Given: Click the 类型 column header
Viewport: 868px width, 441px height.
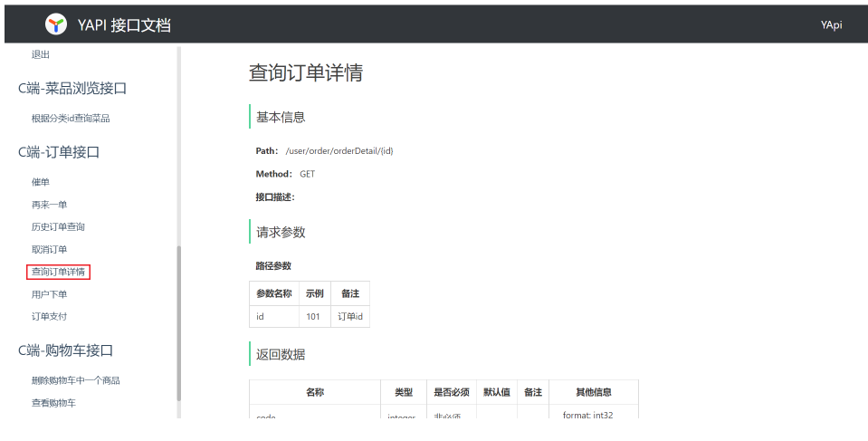Looking at the screenshot, I should [x=404, y=392].
